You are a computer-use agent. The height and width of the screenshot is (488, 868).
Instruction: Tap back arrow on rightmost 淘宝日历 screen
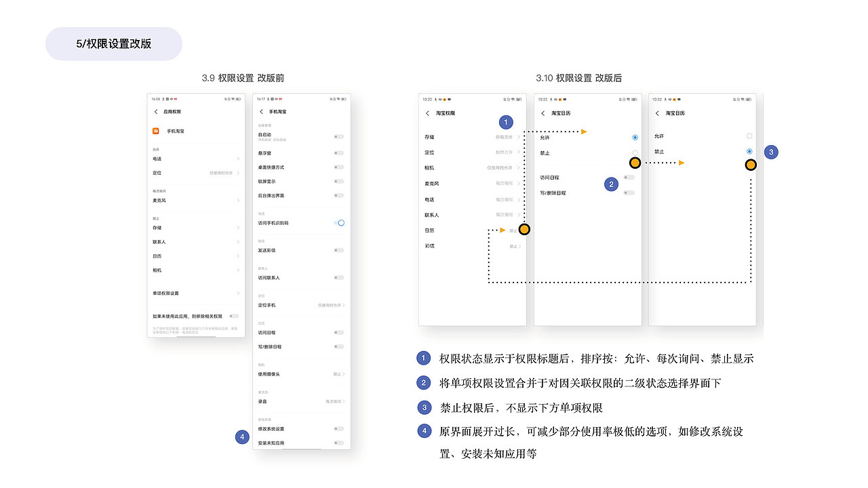(x=657, y=113)
